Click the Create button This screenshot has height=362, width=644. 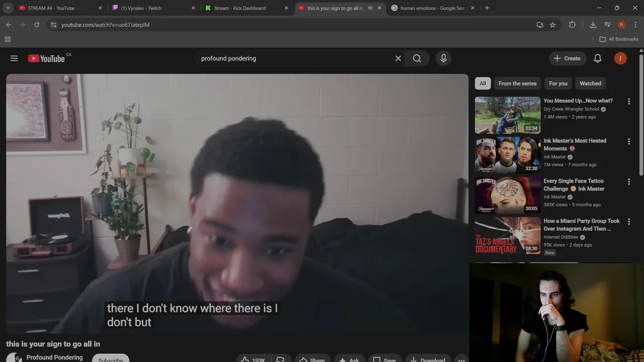(567, 58)
